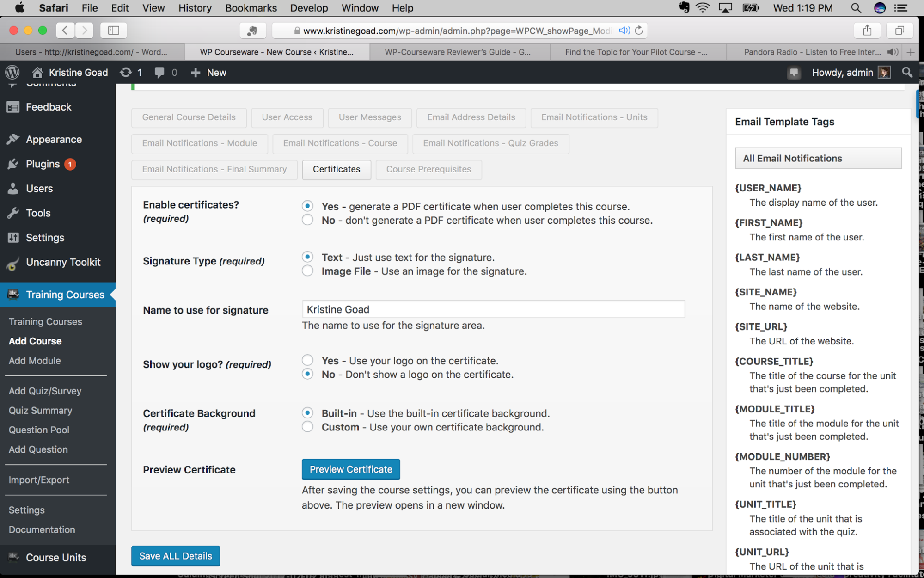
Task: Switch to Course Prerequisites tab
Action: click(x=428, y=168)
